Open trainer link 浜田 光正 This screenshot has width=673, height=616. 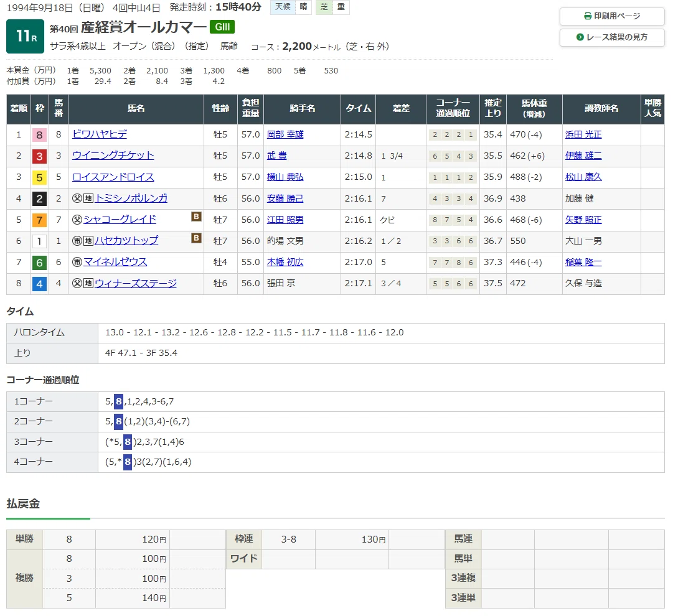coord(583,134)
